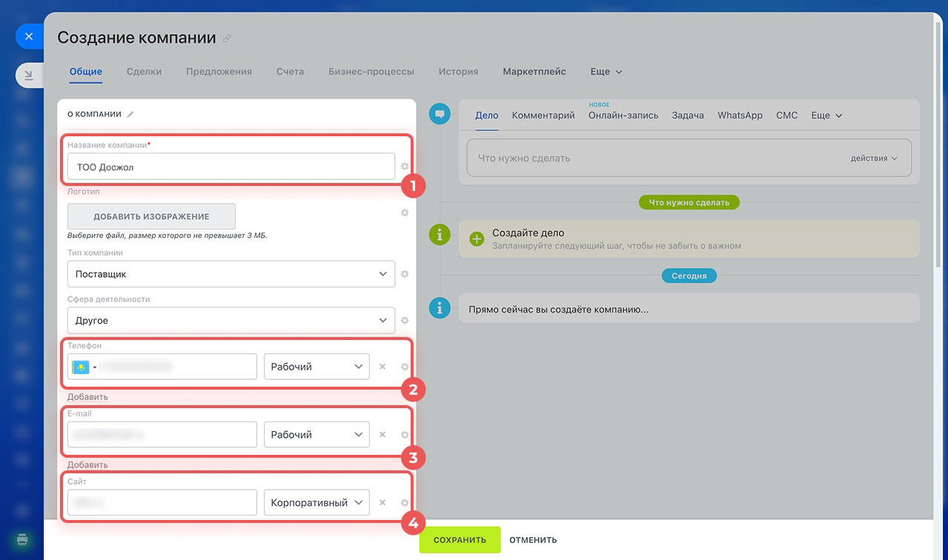
Task: Click the Добавить изображение button
Action: pos(151,217)
